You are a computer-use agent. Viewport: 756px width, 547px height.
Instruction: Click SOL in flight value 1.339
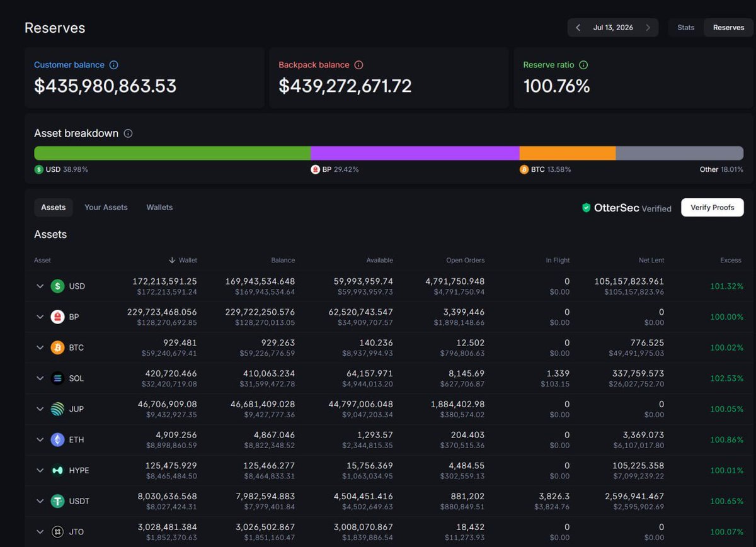point(559,373)
